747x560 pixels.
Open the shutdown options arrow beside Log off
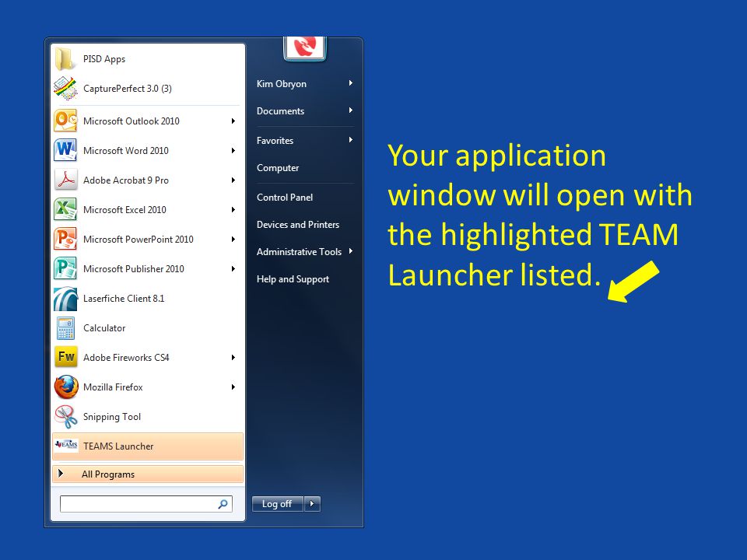[x=312, y=503]
